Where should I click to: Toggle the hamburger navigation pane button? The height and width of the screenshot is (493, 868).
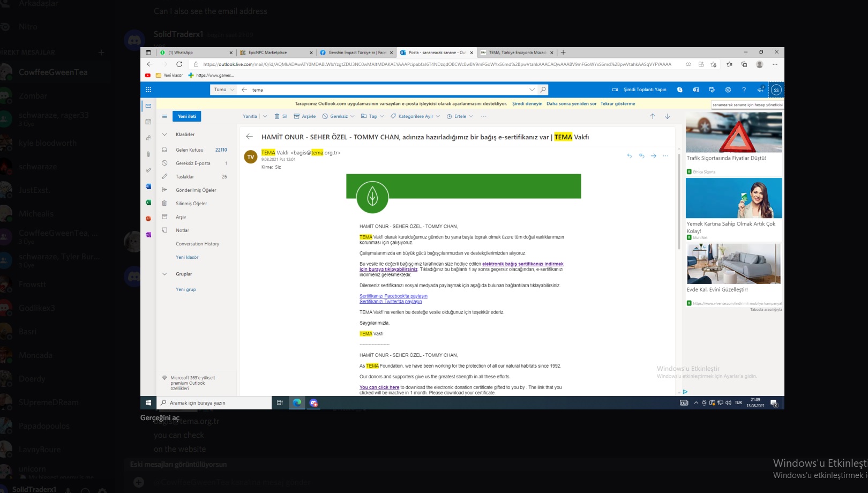pyautogui.click(x=164, y=116)
